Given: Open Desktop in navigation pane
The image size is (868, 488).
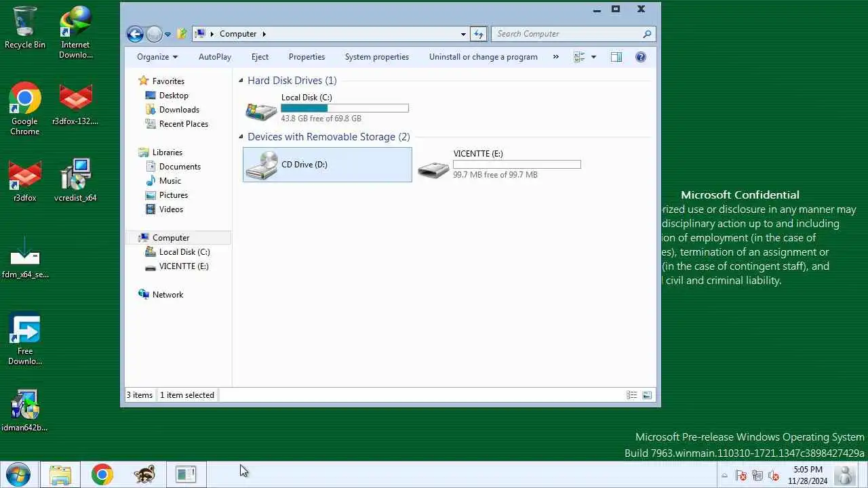Looking at the screenshot, I should (174, 96).
